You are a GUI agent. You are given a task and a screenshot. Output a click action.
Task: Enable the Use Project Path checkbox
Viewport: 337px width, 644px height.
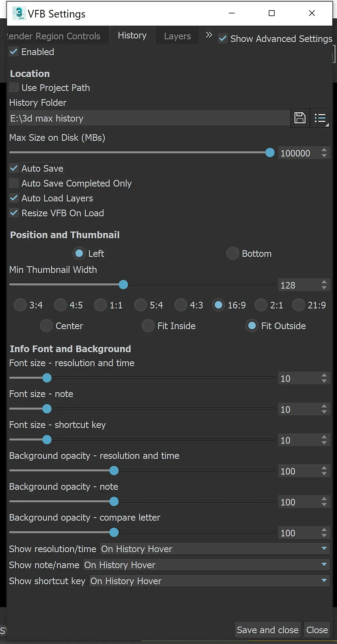click(x=14, y=87)
